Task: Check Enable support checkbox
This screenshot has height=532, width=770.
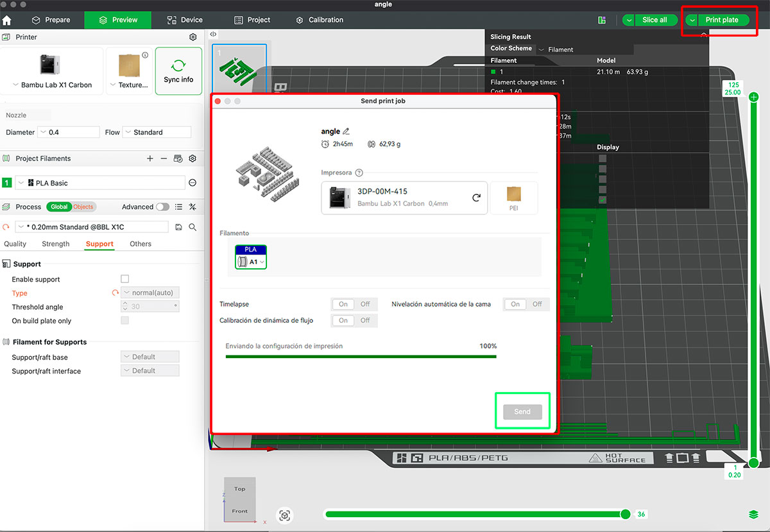Action: pos(125,279)
